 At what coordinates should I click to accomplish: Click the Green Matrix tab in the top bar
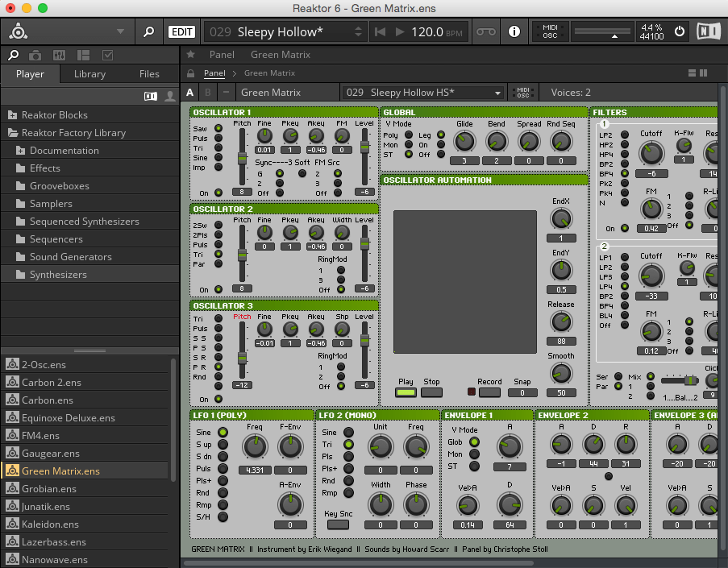281,54
